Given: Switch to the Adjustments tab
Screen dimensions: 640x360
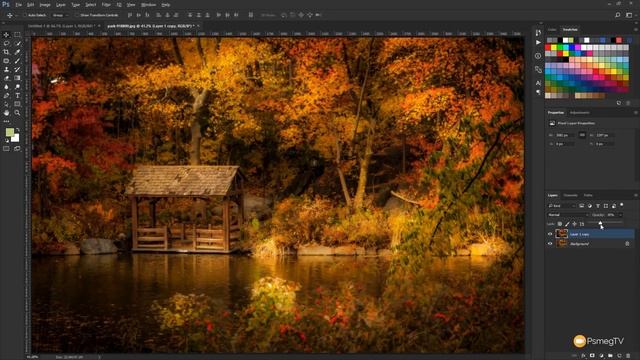Looking at the screenshot, I should point(580,113).
